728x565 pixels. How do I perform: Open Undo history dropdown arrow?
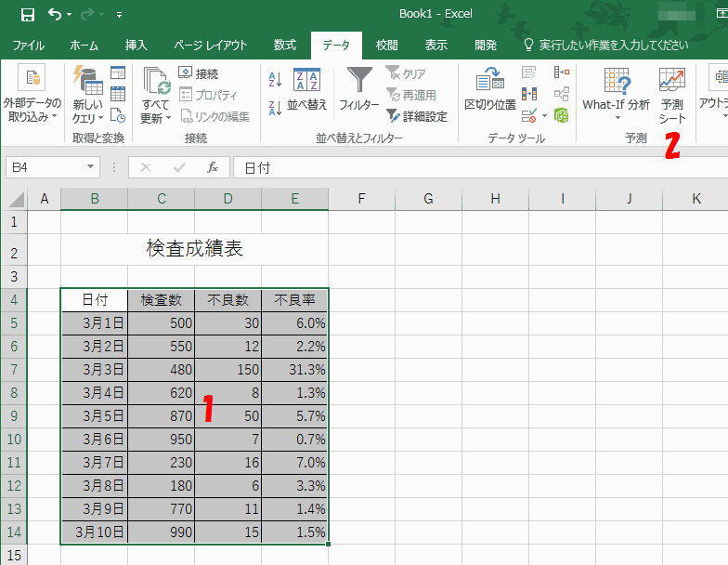(69, 15)
